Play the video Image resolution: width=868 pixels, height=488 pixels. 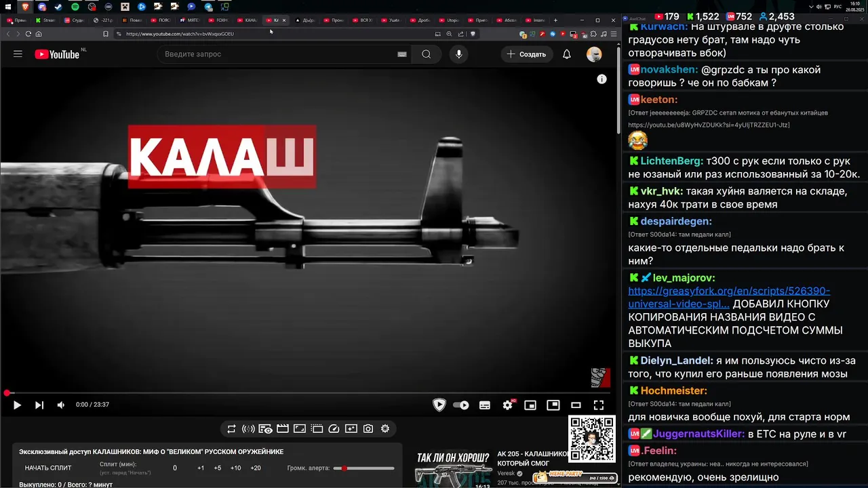tap(17, 405)
